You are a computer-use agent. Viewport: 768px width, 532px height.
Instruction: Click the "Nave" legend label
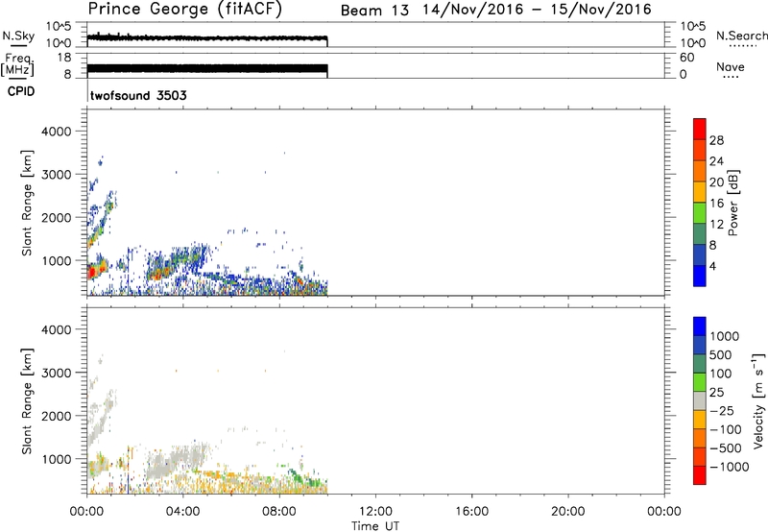(x=731, y=67)
